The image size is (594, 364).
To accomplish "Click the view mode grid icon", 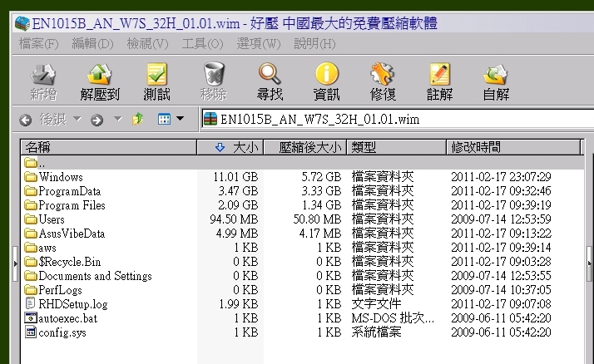I will pos(164,119).
